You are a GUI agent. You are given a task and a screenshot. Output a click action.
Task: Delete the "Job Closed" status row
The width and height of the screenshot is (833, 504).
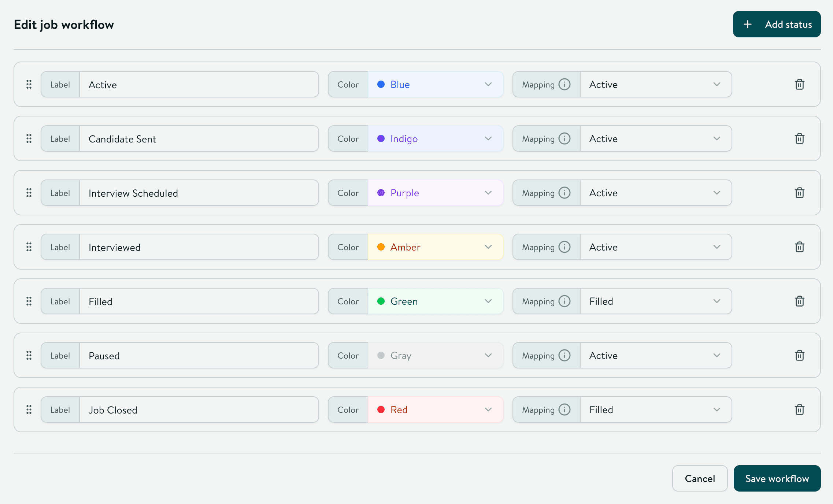tap(799, 409)
